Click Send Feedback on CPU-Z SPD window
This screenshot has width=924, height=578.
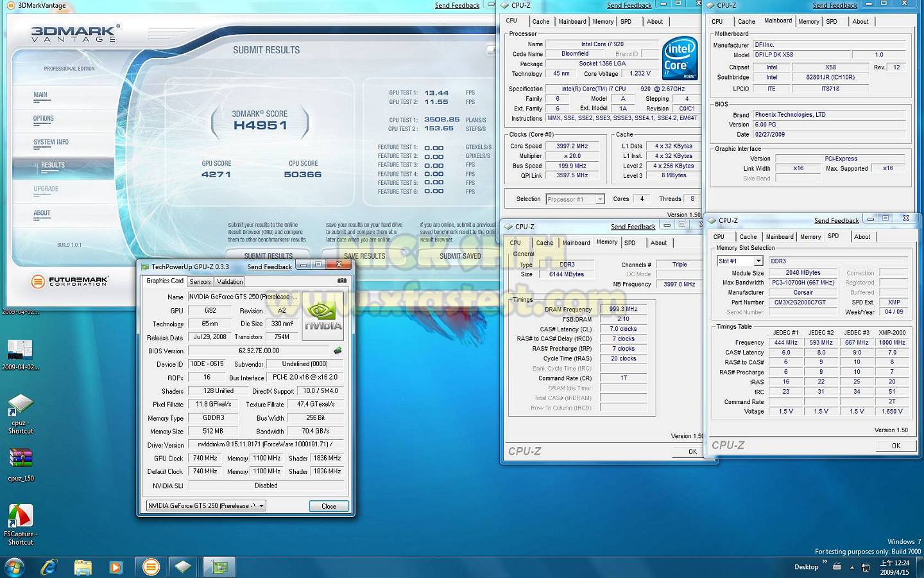[x=837, y=220]
